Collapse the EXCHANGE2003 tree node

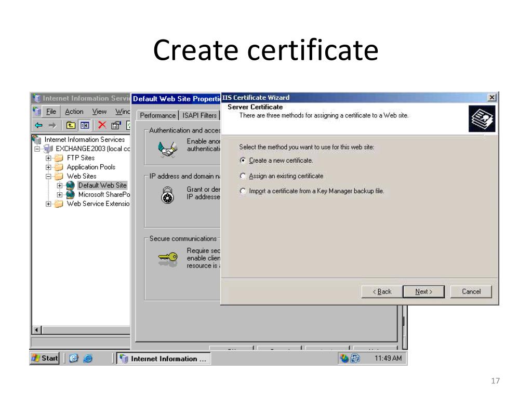click(x=37, y=149)
